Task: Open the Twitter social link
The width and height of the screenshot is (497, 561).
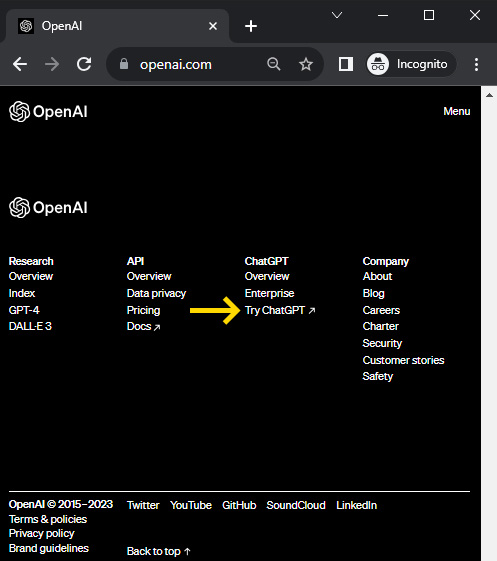Action: pos(143,505)
